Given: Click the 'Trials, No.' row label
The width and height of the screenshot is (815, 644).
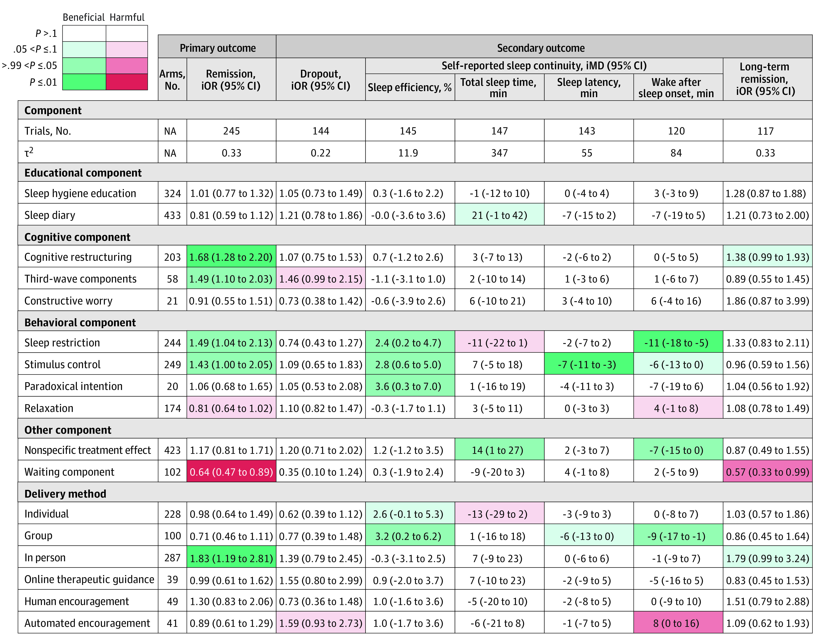Looking at the screenshot, I should click(x=48, y=131).
